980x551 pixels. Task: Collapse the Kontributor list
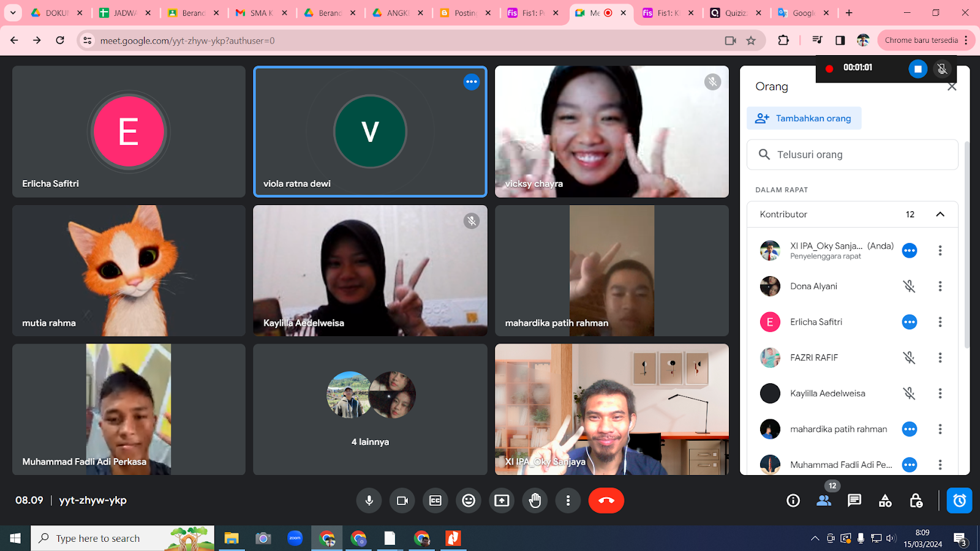pyautogui.click(x=940, y=214)
